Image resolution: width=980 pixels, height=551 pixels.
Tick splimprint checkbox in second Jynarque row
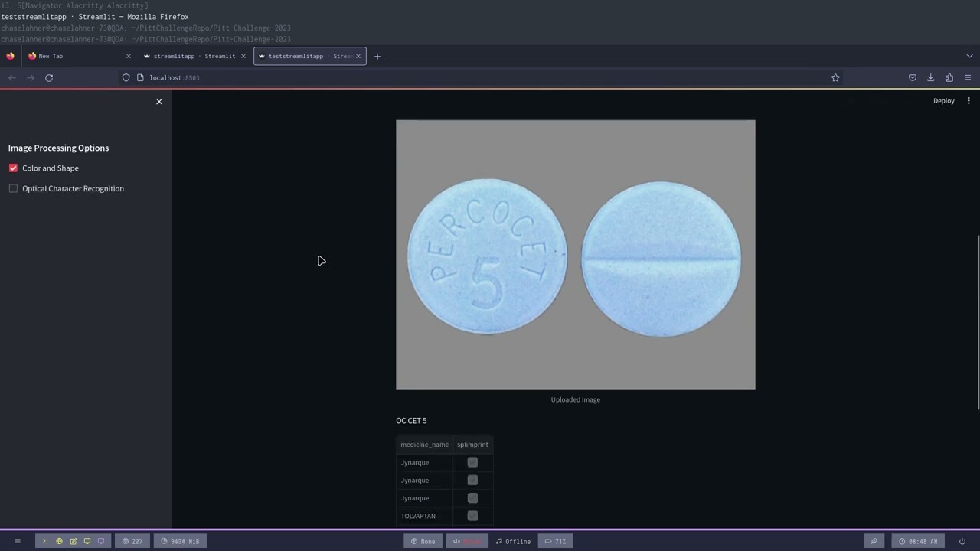[472, 481]
